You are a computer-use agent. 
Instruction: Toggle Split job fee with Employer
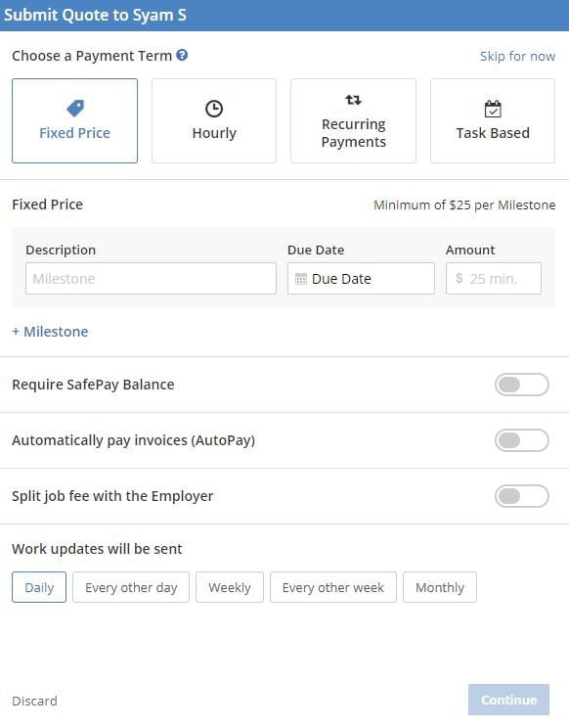pos(522,496)
